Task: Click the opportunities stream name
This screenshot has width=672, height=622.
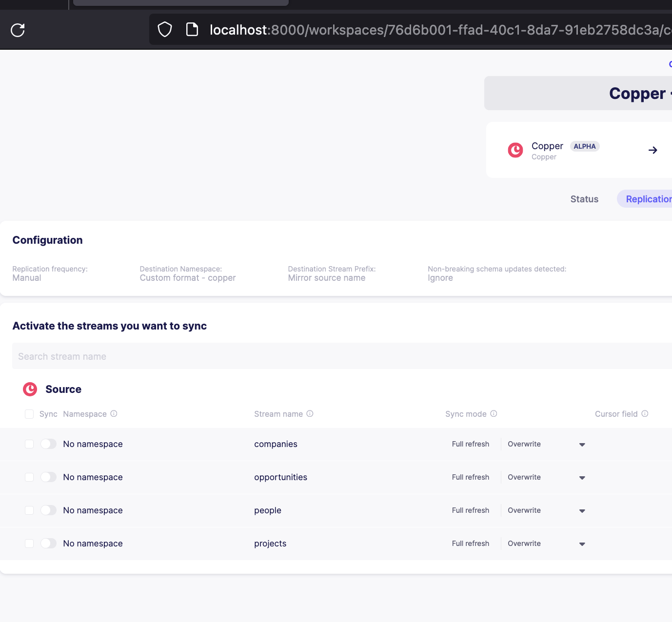Action: pos(280,477)
